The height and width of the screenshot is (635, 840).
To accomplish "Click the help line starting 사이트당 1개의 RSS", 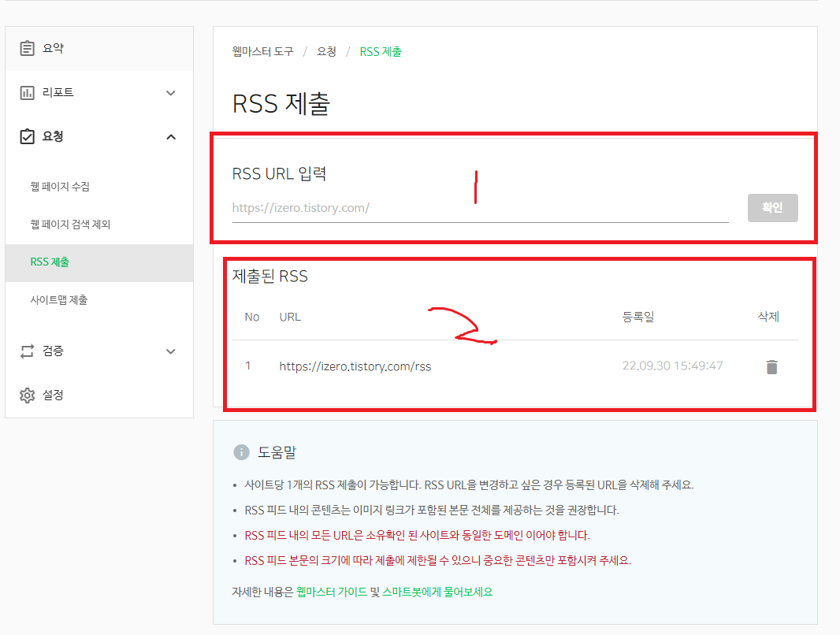I will tap(470, 485).
